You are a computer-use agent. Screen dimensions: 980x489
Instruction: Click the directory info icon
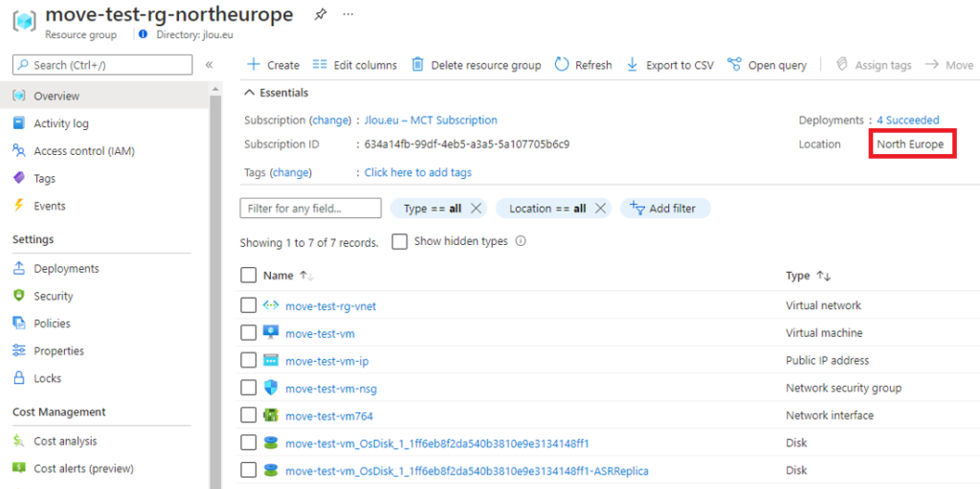(144, 35)
